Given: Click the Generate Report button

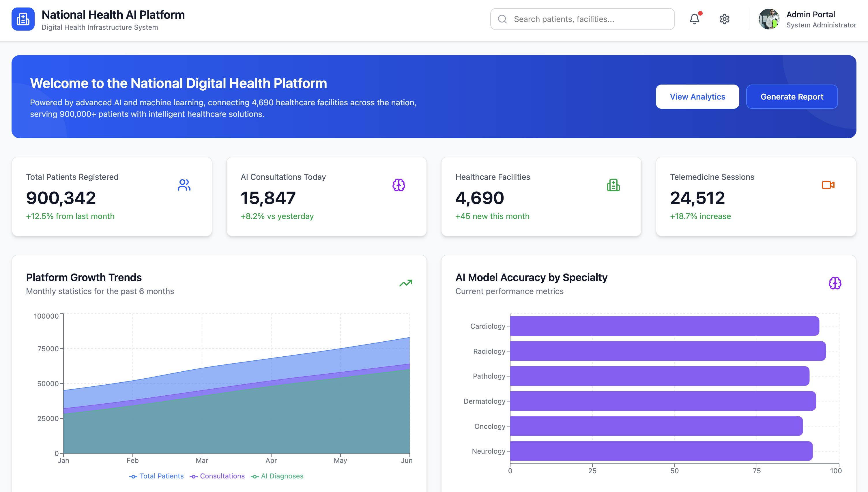Looking at the screenshot, I should 792,97.
